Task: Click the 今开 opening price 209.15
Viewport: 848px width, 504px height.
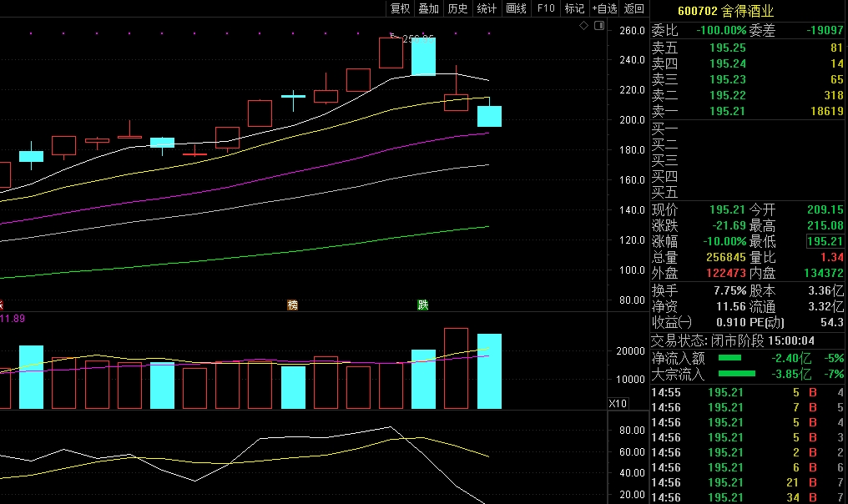Action: 825,209
